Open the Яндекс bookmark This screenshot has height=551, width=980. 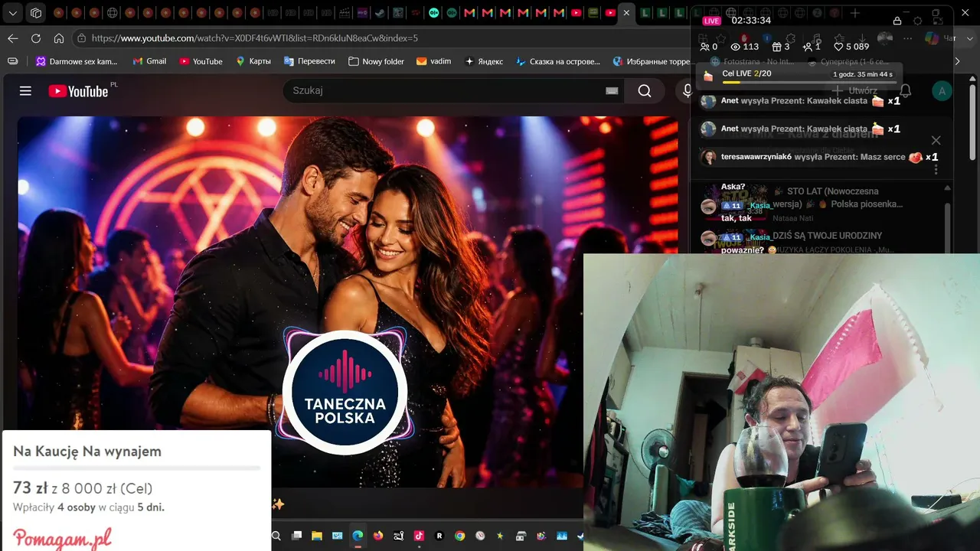[484, 61]
